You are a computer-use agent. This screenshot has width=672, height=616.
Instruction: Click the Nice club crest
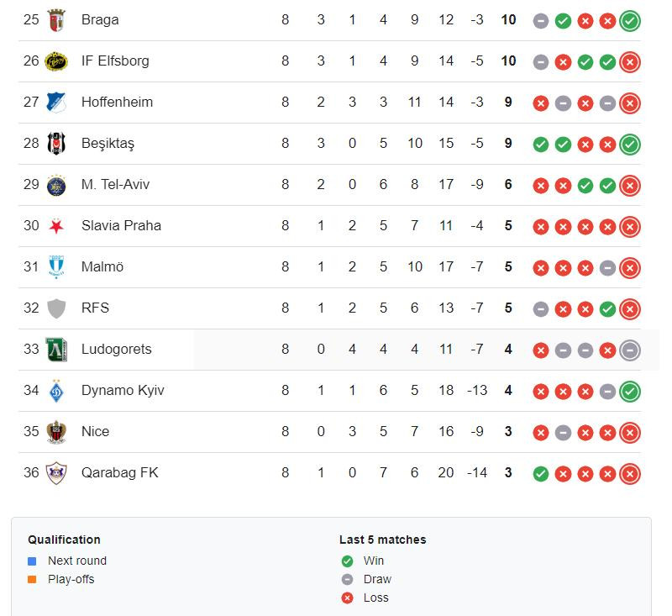click(56, 432)
